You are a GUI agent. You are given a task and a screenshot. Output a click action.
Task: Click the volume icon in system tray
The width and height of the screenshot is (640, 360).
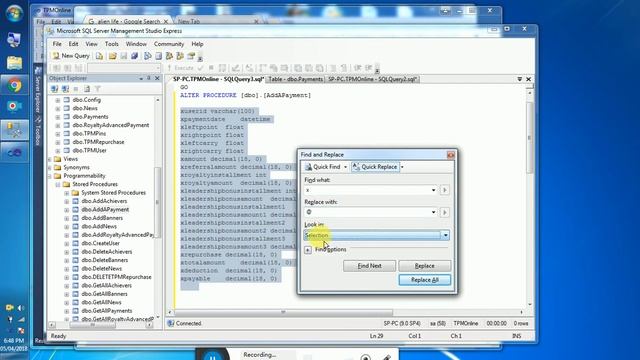click(20, 308)
